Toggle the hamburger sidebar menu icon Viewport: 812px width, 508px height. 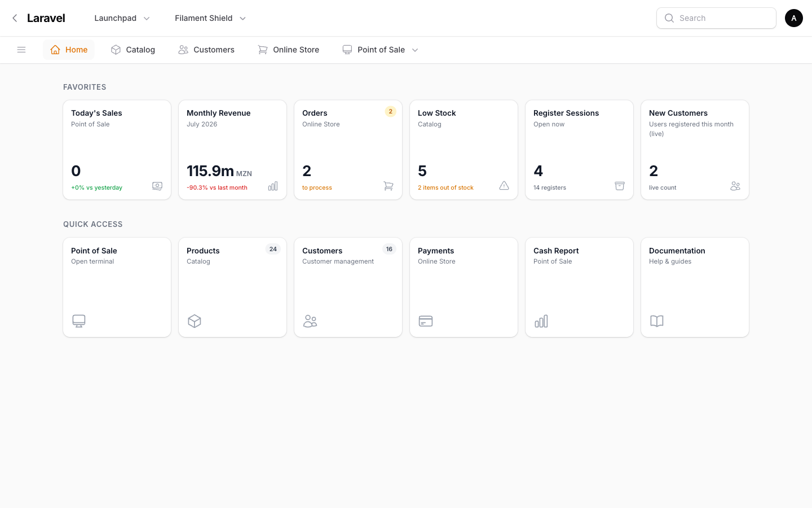click(21, 50)
